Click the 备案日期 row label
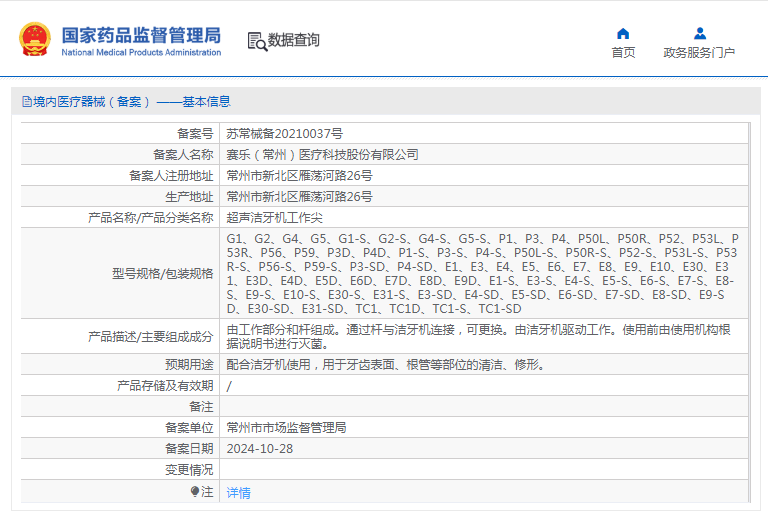 [189, 449]
